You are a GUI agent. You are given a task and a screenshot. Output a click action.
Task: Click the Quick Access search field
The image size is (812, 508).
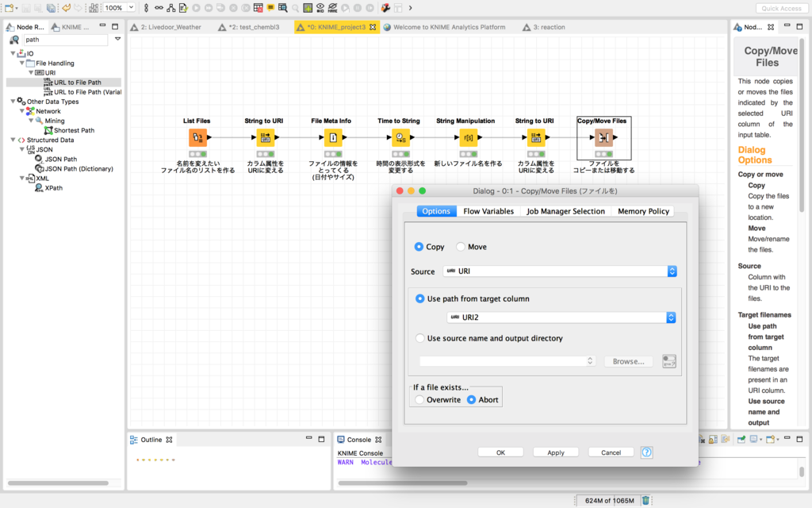pyautogui.click(x=781, y=8)
